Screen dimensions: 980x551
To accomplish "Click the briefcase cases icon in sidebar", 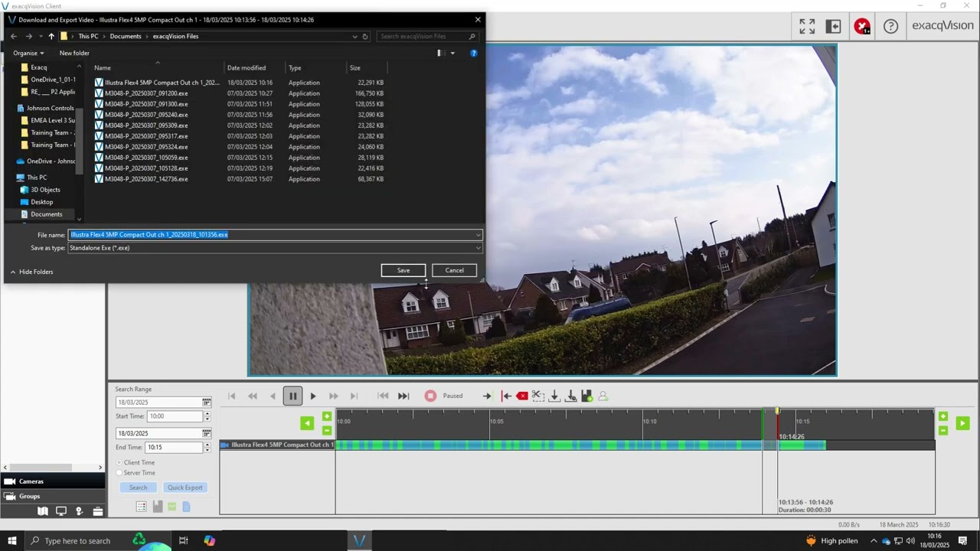I will click(98, 511).
